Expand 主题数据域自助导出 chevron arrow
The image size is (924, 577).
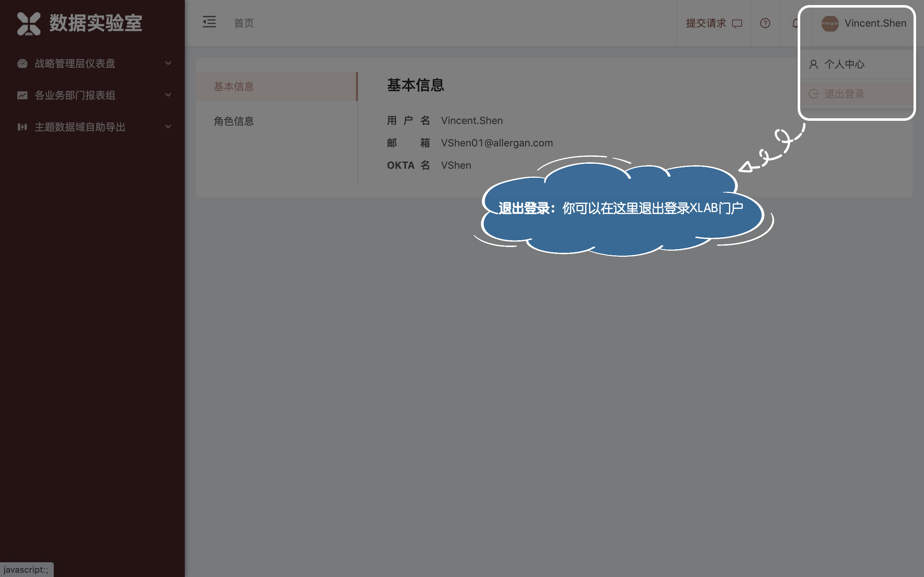[x=168, y=127]
